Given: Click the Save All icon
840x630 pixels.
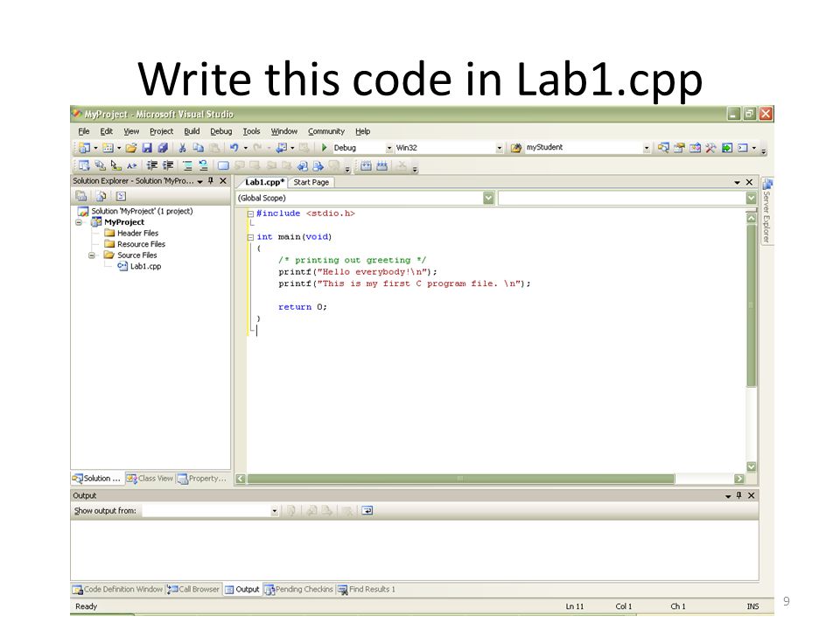Looking at the screenshot, I should point(163,148).
